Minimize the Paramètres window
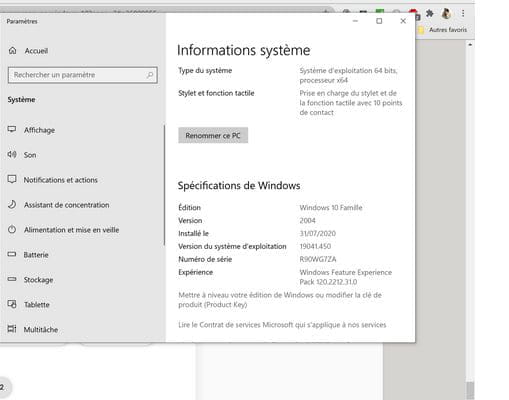 pos(355,21)
